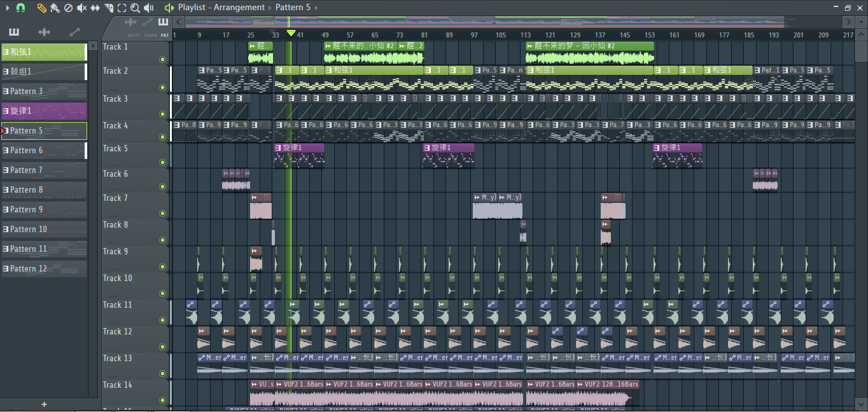
Task: Switch picker to audio clips tab
Action: point(44,32)
